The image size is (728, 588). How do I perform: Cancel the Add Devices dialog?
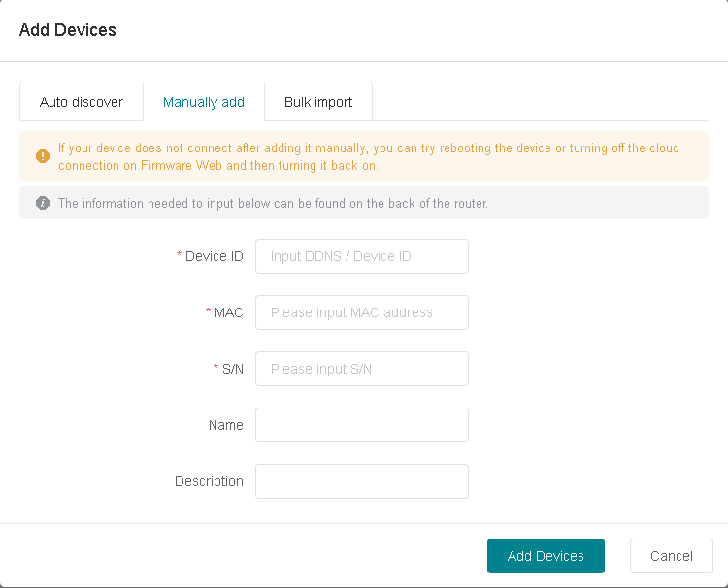pyautogui.click(x=672, y=556)
